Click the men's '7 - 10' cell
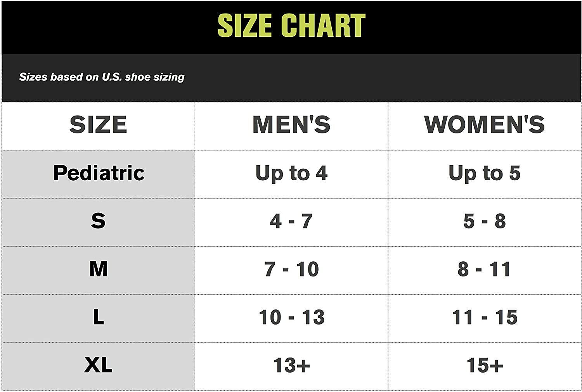582x392 pixels. pyautogui.click(x=291, y=269)
